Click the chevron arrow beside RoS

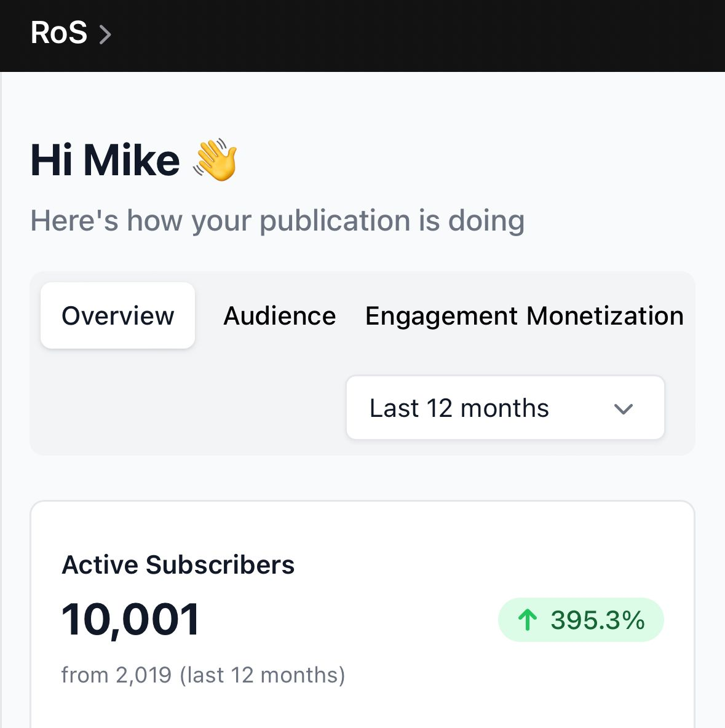pos(105,34)
